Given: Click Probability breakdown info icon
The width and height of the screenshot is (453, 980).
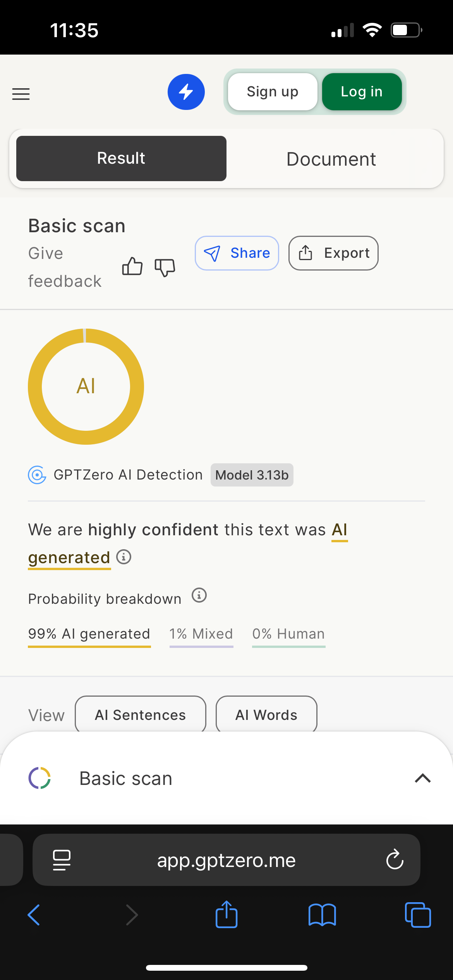Looking at the screenshot, I should 199,595.
